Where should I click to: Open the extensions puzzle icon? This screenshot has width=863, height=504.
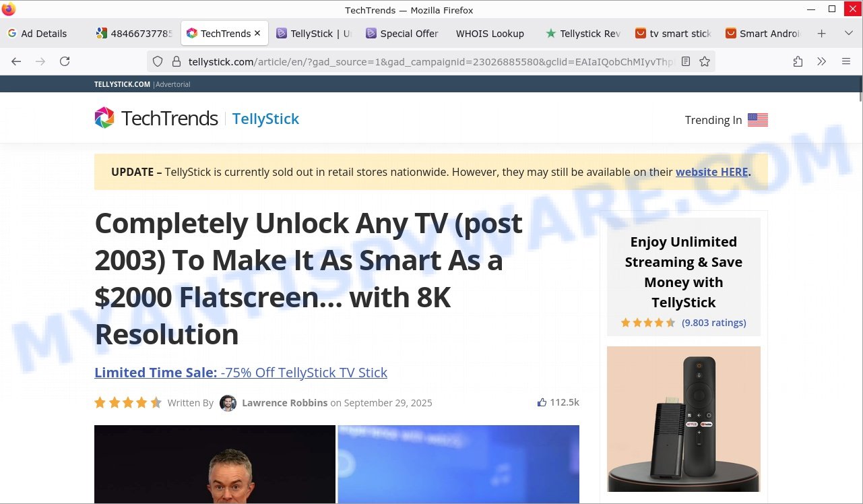coord(798,61)
